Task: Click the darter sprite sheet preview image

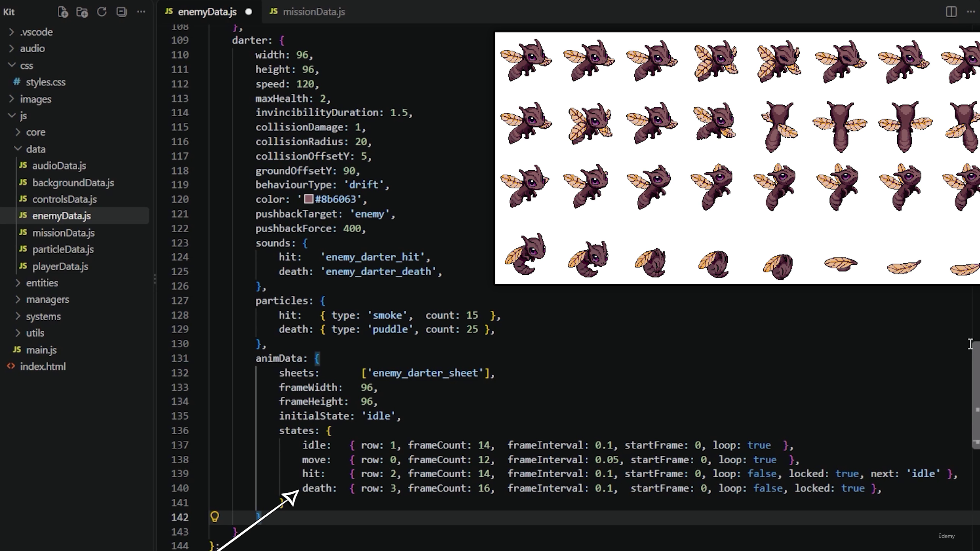Action: [x=737, y=158]
